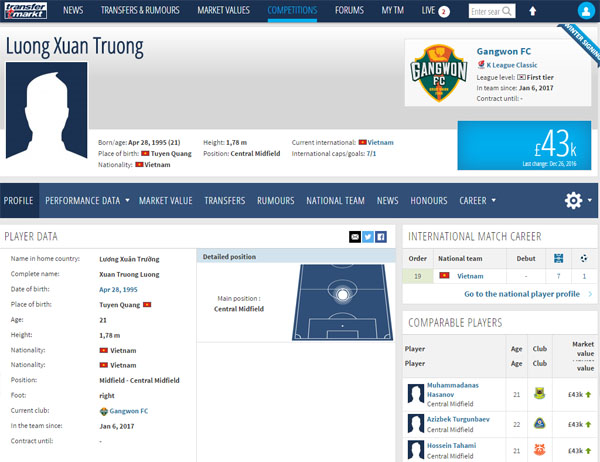Click the Vietnam current international link
Screen dimensions: 600x462
coord(380,142)
